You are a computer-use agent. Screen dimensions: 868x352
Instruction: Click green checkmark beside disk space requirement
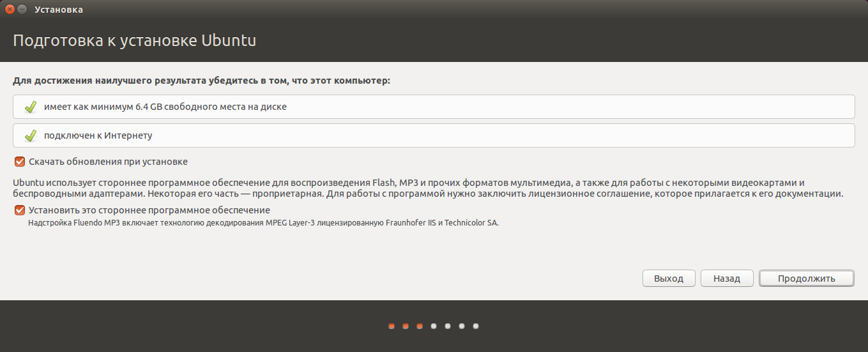[30, 107]
